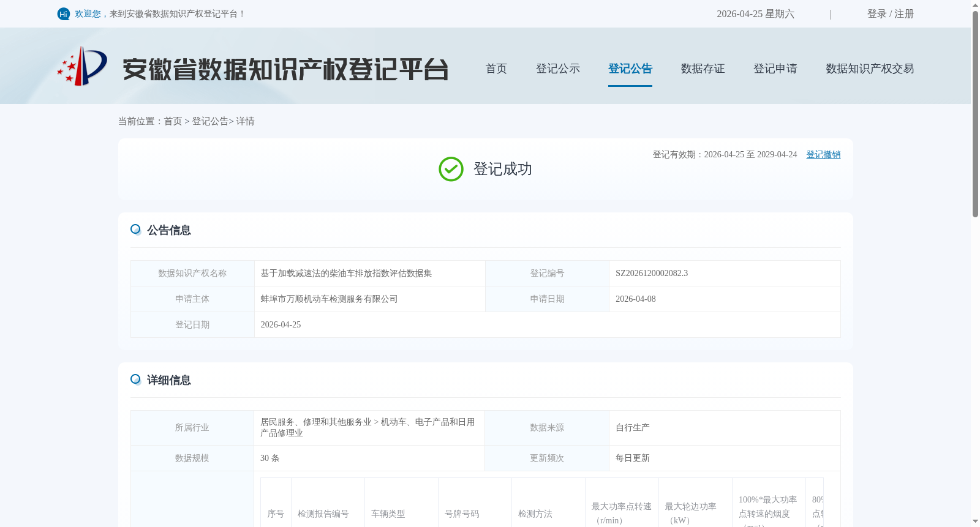This screenshot has height=527, width=980.
Task: Click the 车辆类型 column header
Action: [388, 514]
